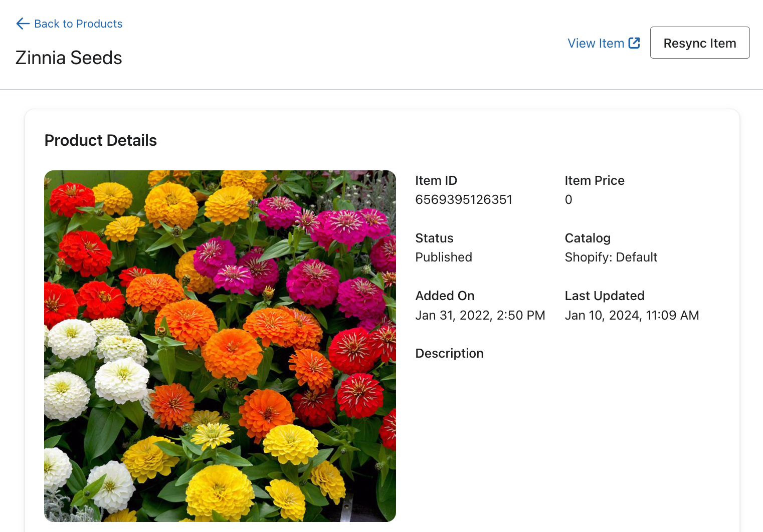
Task: Click the Published status value
Action: click(443, 257)
